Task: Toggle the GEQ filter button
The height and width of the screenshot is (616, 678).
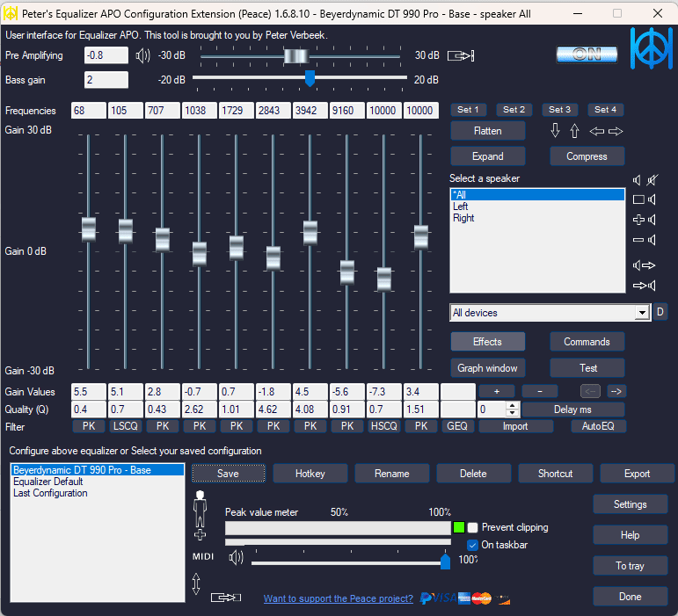Action: pyautogui.click(x=457, y=426)
